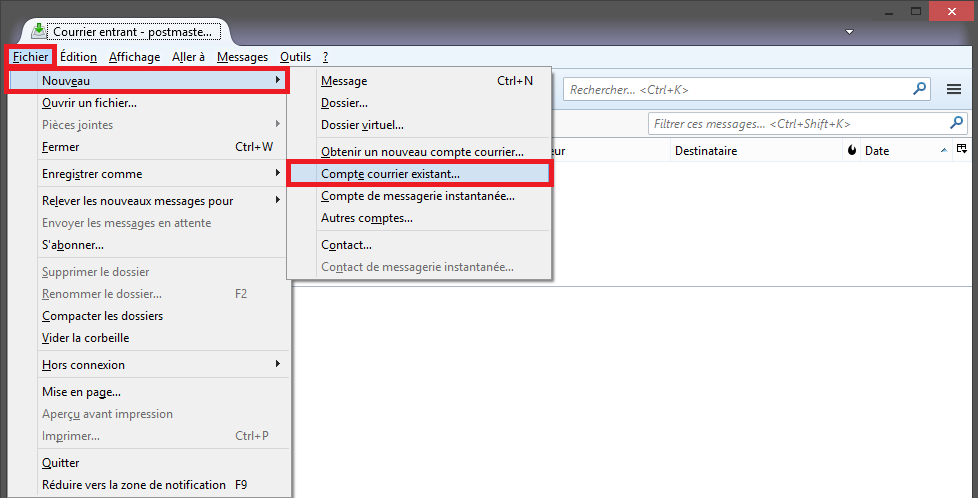Open the hamburger application menu button

coord(954,89)
